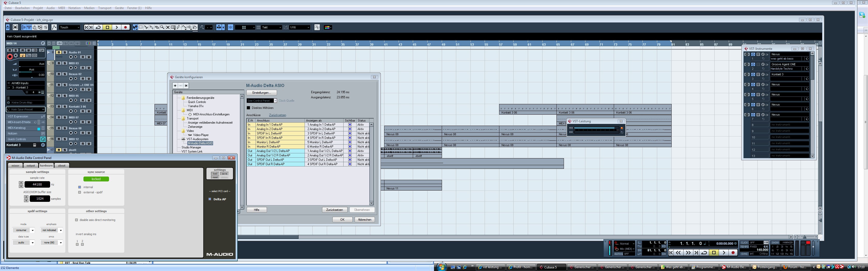This screenshot has height=271, width=868.
Task: Select the Line tool
Action: coord(184,27)
